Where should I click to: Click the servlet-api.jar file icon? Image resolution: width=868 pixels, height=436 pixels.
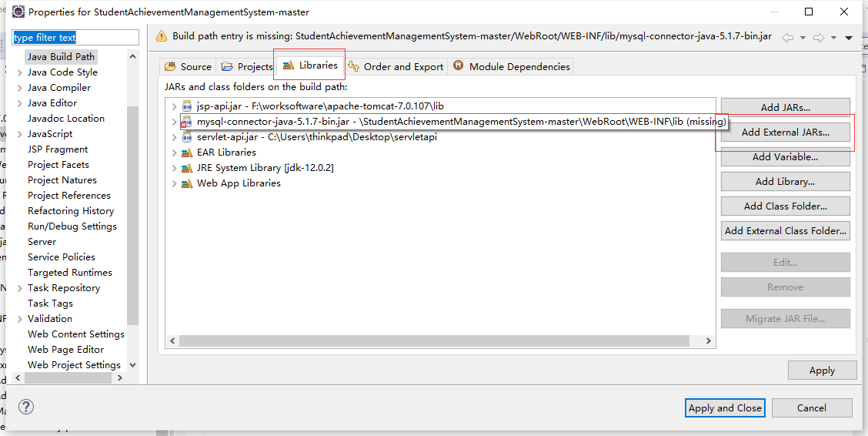click(186, 137)
